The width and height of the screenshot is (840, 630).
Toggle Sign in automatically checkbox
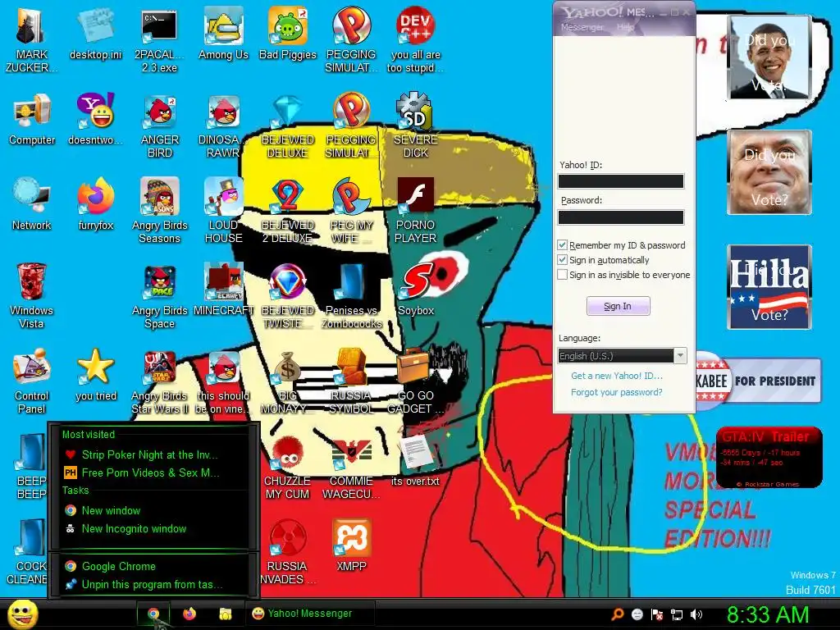tap(562, 260)
